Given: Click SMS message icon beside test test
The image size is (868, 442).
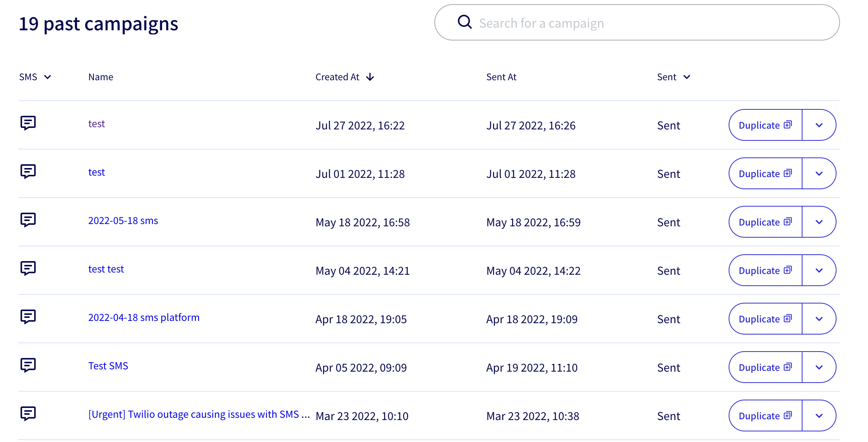Looking at the screenshot, I should click(28, 268).
